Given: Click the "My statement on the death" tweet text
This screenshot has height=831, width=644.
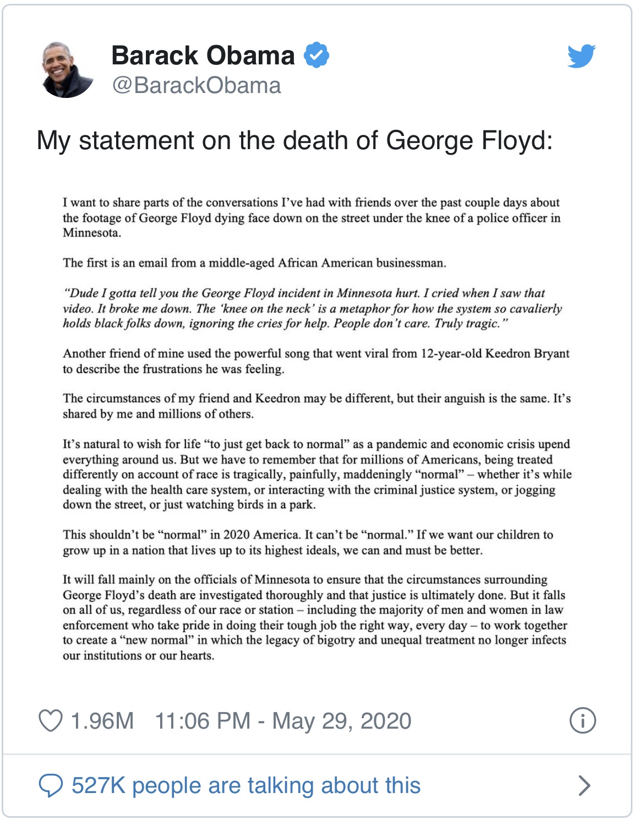Looking at the screenshot, I should 294,141.
